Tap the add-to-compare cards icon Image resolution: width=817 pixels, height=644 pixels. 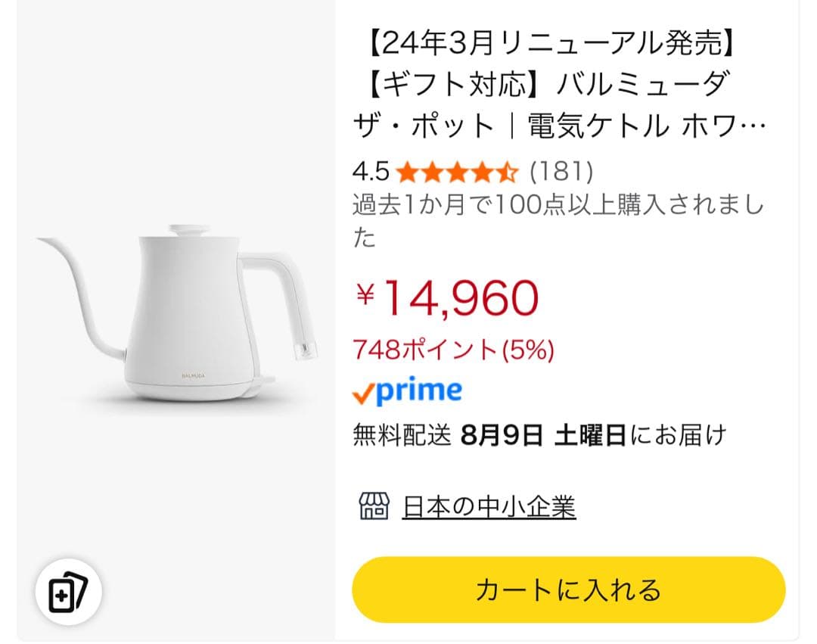coord(68,591)
